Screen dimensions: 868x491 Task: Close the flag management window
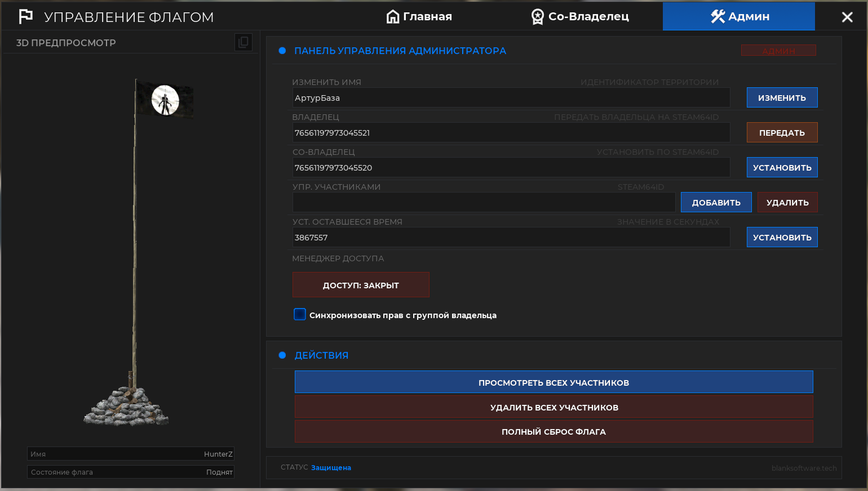[847, 17]
